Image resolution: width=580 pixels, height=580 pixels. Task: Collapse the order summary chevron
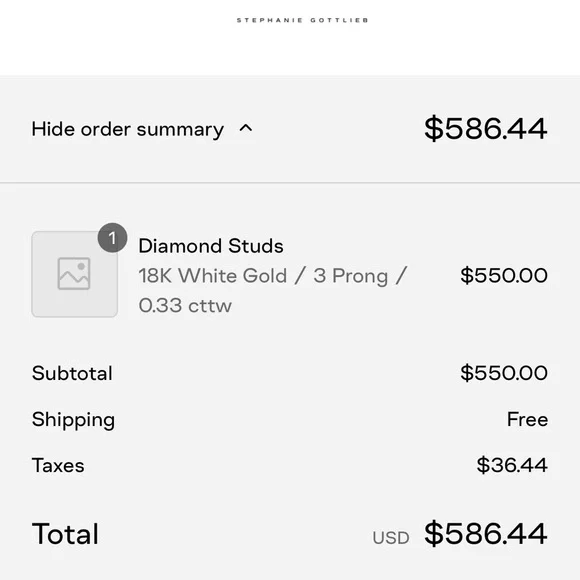(x=246, y=129)
